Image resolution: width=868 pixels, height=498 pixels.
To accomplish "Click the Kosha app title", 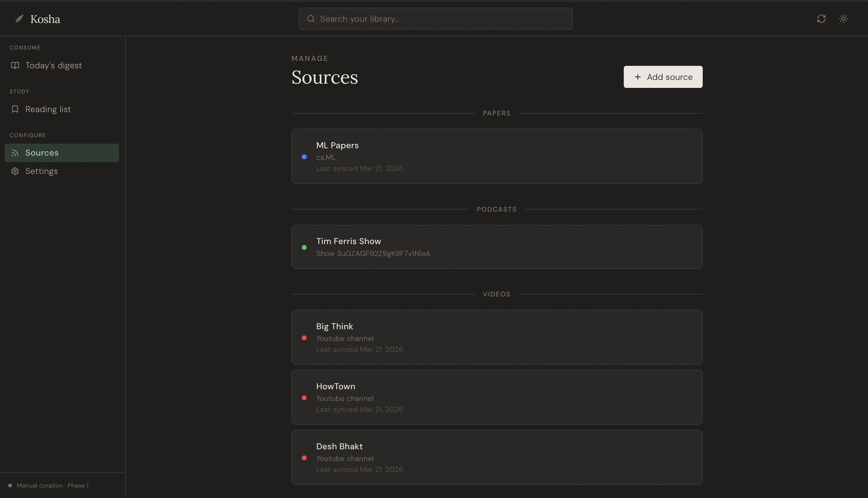I will click(x=45, y=19).
